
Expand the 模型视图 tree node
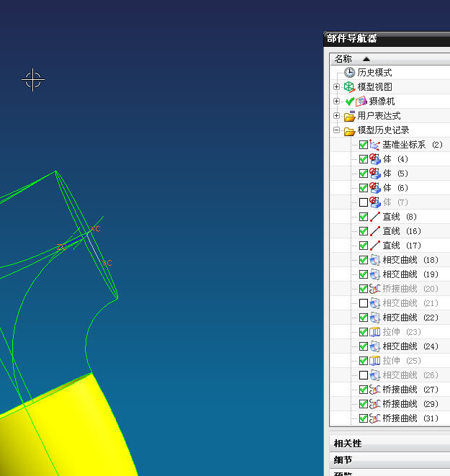point(336,87)
